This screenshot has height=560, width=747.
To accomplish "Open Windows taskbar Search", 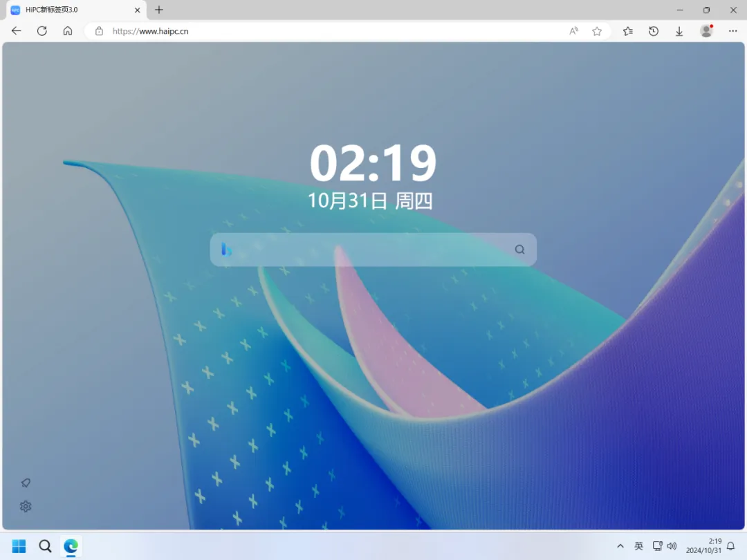I will coord(45,546).
